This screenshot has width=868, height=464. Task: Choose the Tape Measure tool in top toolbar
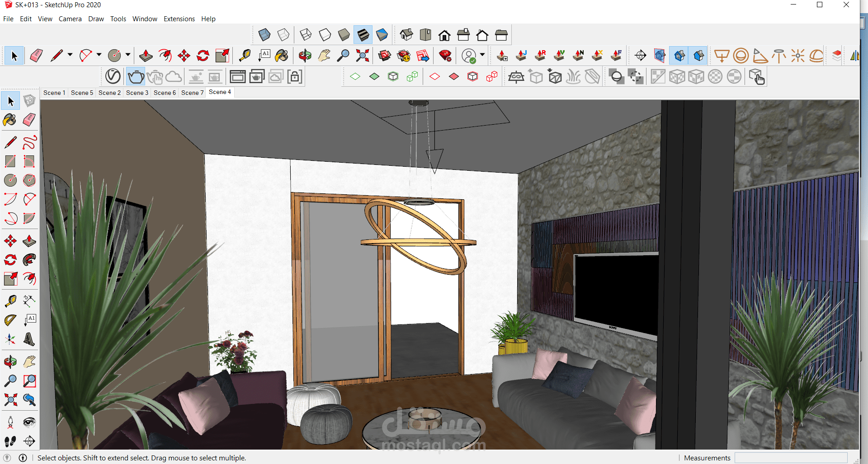245,56
